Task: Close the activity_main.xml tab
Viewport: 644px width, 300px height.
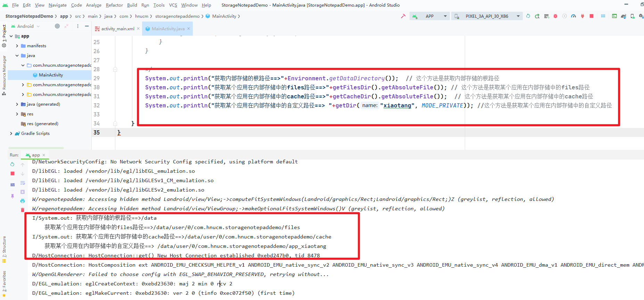Action: (138, 29)
